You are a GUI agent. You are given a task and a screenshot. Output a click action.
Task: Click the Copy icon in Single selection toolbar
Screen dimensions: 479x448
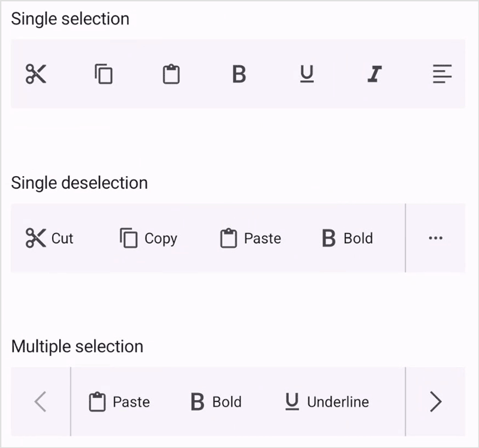tap(103, 74)
